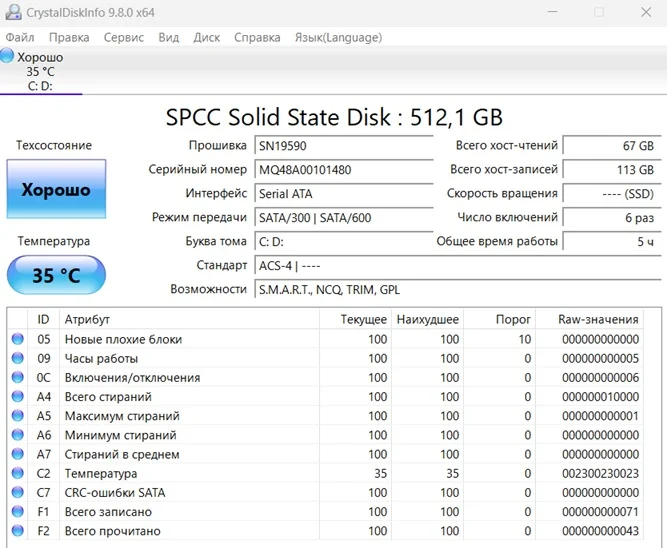The width and height of the screenshot is (667, 548).
Task: Click the attribute name Всего прочитано
Action: 113,531
